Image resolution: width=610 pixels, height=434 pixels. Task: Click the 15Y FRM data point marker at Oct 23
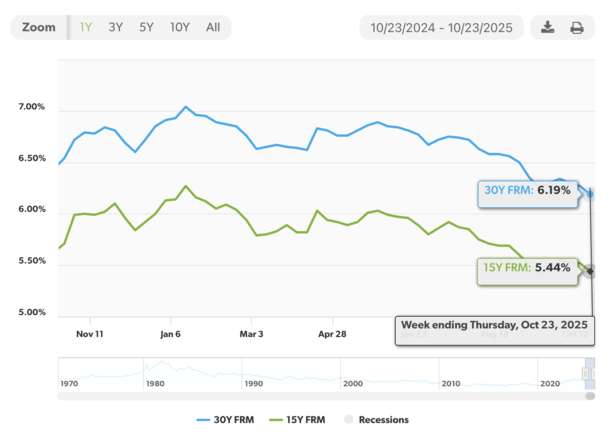(x=591, y=271)
